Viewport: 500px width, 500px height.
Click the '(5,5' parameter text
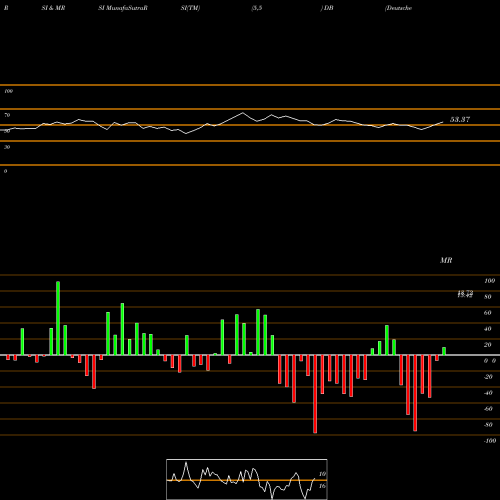[x=257, y=8]
